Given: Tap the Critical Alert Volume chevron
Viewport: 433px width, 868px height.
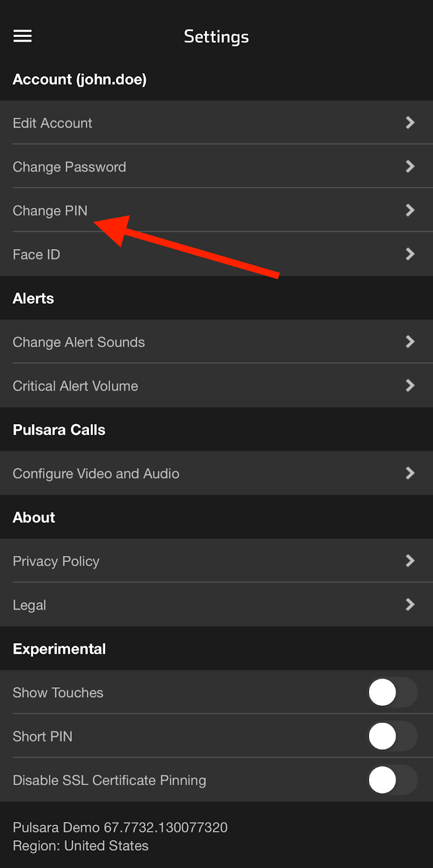Looking at the screenshot, I should tap(410, 386).
